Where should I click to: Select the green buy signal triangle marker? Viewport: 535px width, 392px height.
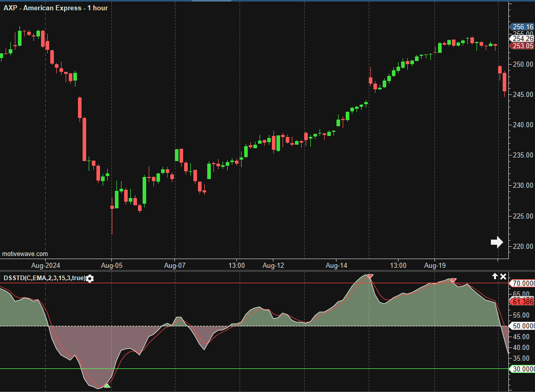(107, 385)
